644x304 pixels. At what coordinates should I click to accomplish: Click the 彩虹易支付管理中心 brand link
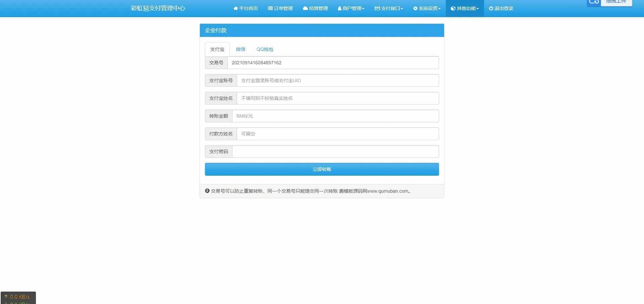pos(158,8)
